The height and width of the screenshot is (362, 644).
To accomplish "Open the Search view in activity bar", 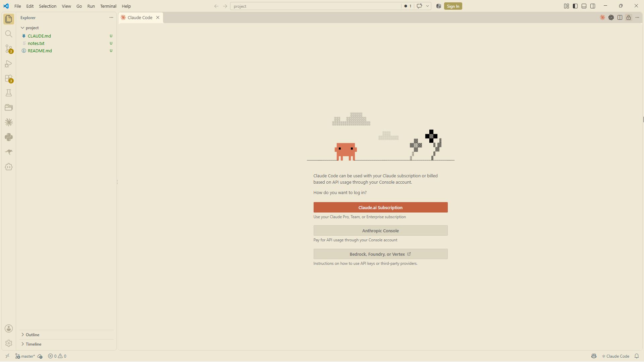I will pos(9,34).
